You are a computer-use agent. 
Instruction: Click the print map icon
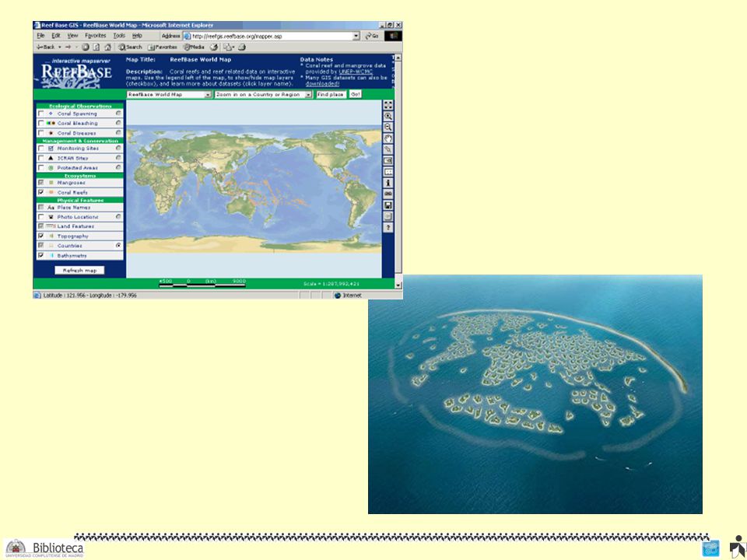coord(388,216)
